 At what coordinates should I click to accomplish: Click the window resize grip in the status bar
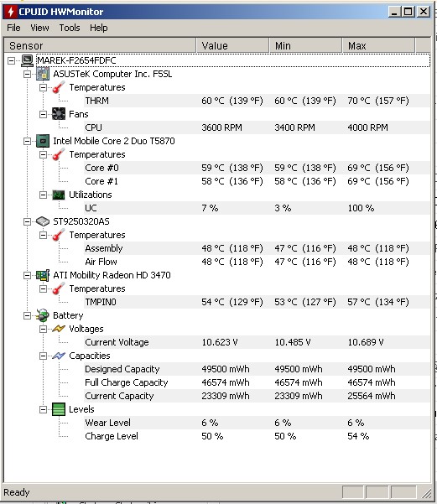pos(426,493)
